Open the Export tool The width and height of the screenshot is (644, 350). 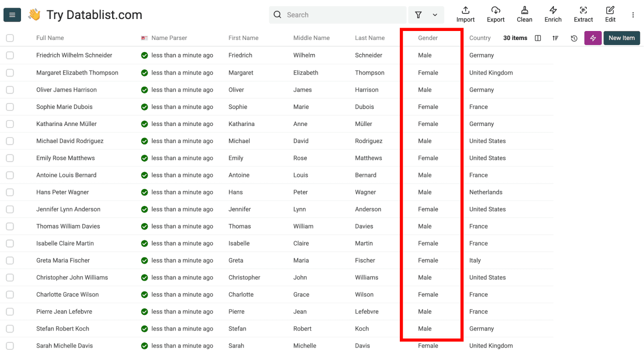pyautogui.click(x=495, y=14)
